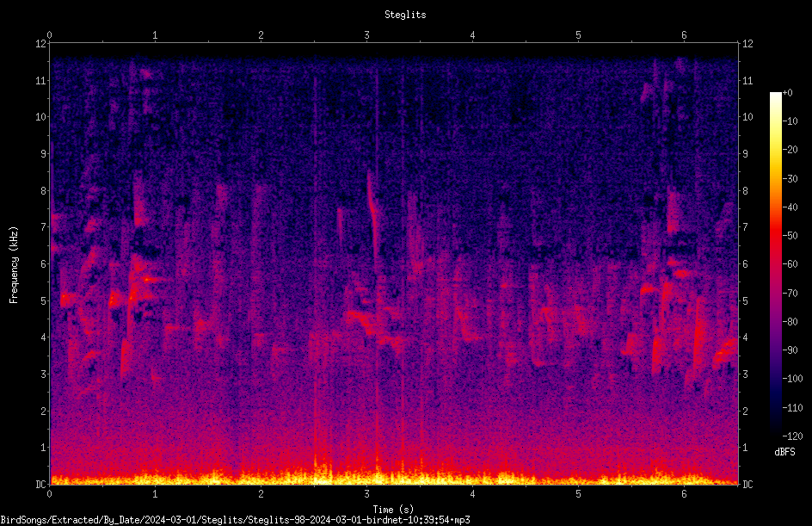The width and height of the screenshot is (812, 526).
Task: Click the descending chirp near 3 seconds
Action: point(373,215)
